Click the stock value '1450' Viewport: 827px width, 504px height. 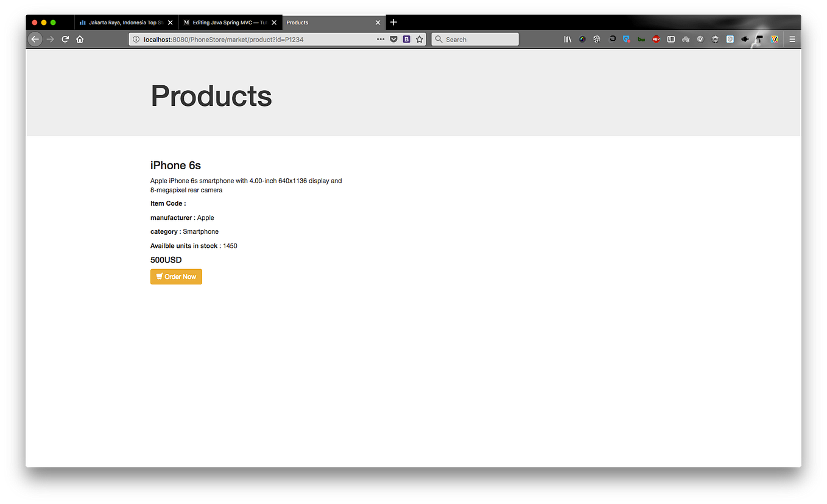(230, 246)
